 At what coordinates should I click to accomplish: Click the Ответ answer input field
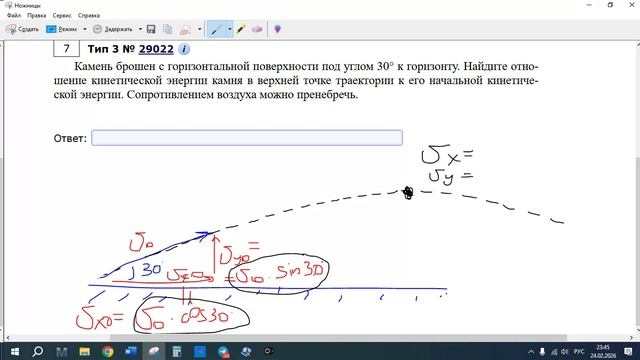[x=247, y=138]
